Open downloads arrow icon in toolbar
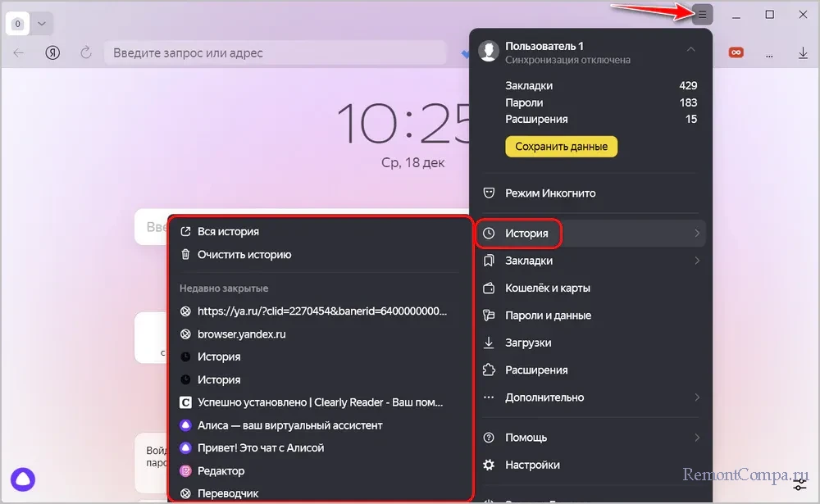Viewport: 820px width, 504px height. (x=803, y=52)
